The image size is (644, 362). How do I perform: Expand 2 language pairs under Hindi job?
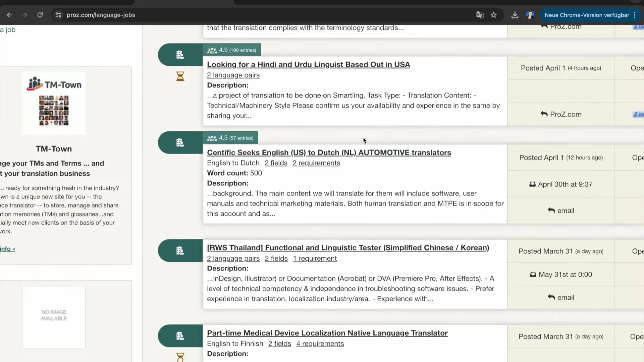tap(233, 75)
